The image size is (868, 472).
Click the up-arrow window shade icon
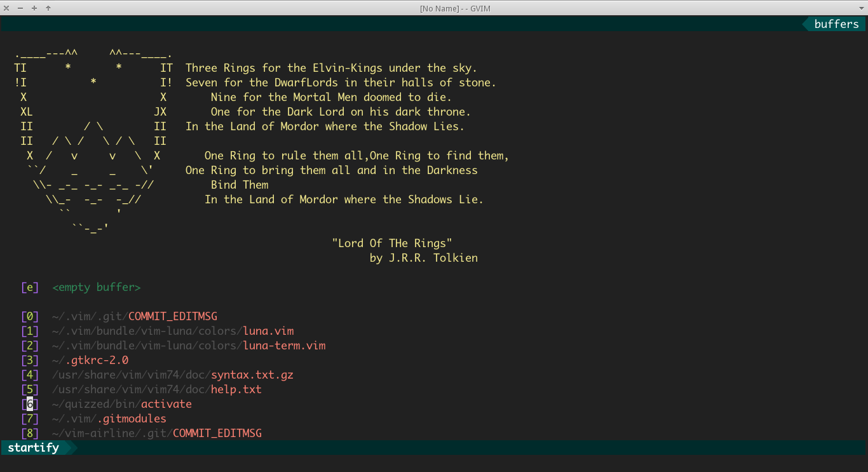point(48,8)
